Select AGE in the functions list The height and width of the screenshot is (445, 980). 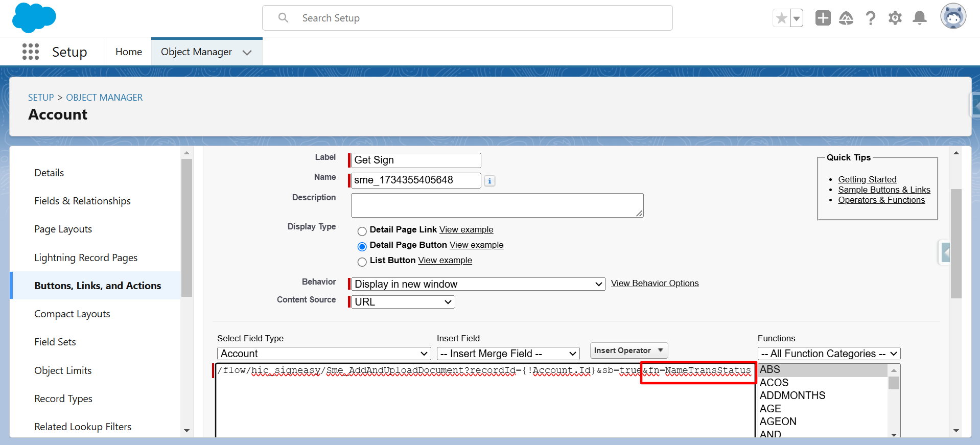tap(823, 409)
